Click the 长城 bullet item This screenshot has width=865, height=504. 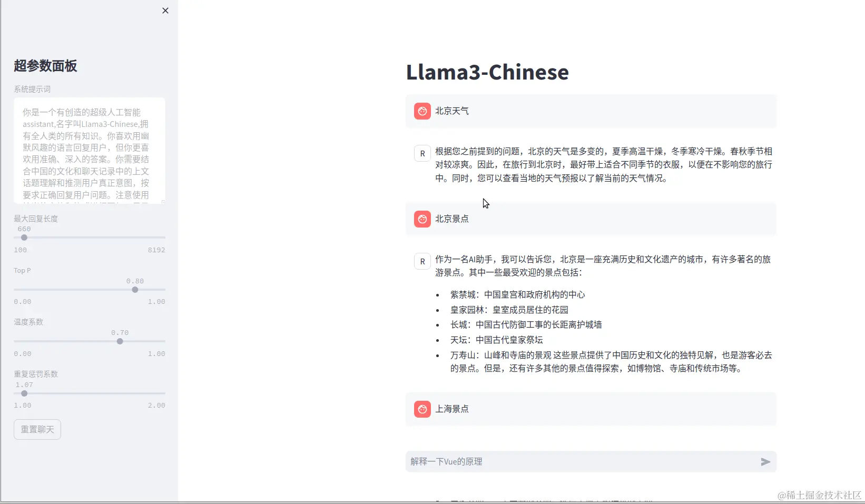coord(526,325)
